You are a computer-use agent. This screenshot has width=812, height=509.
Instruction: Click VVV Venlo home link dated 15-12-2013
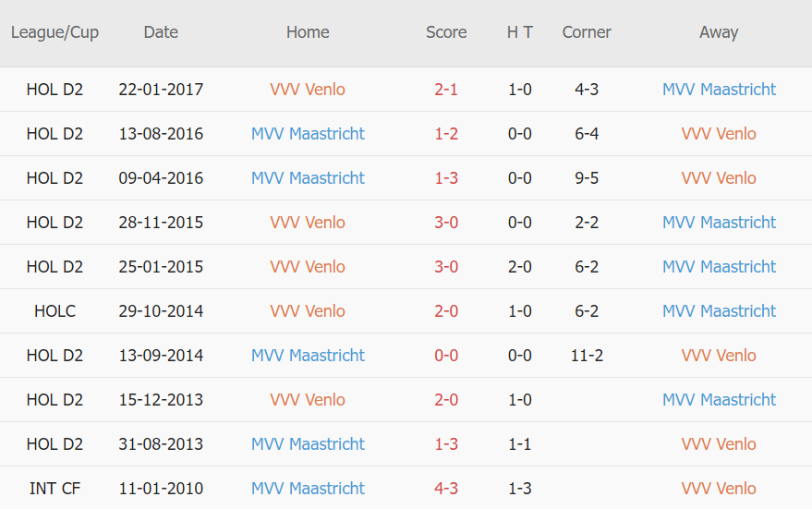point(308,400)
